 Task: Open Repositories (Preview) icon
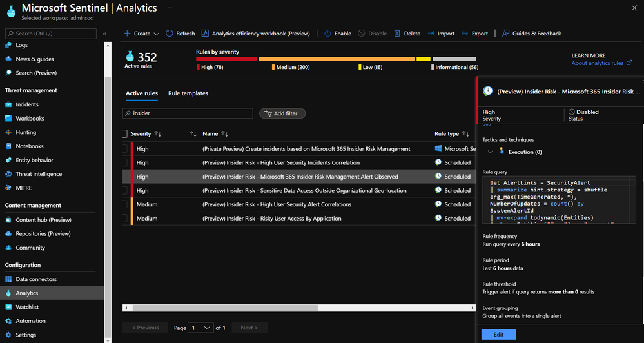coord(8,234)
